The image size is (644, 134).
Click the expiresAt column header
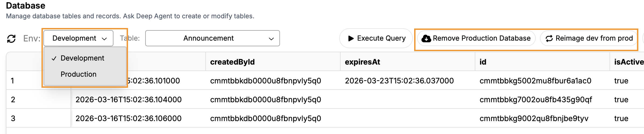362,62
